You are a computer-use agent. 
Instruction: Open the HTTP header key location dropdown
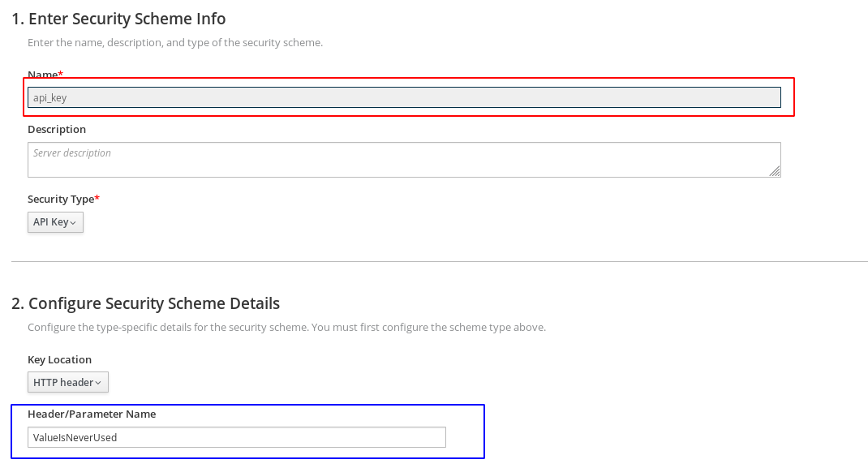coord(67,382)
